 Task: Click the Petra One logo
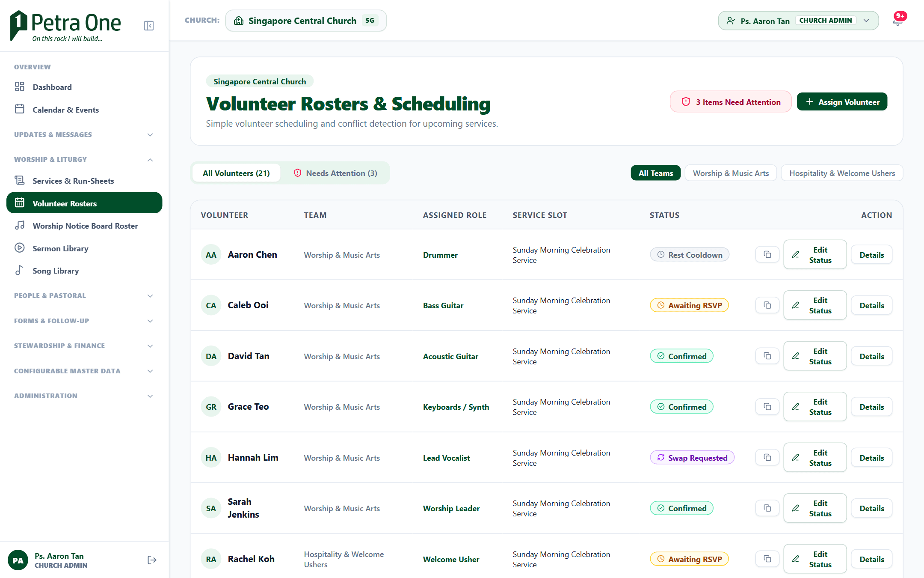pyautogui.click(x=65, y=26)
